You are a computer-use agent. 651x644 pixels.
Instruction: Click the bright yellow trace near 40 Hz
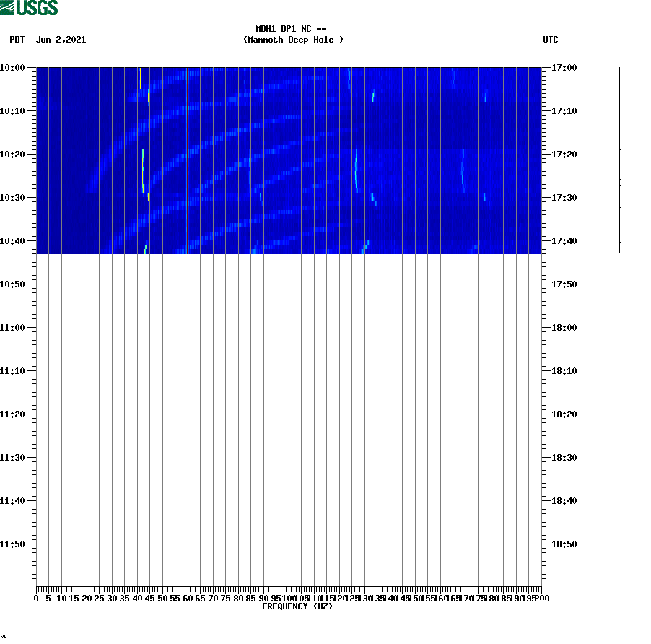pyautogui.click(x=141, y=79)
